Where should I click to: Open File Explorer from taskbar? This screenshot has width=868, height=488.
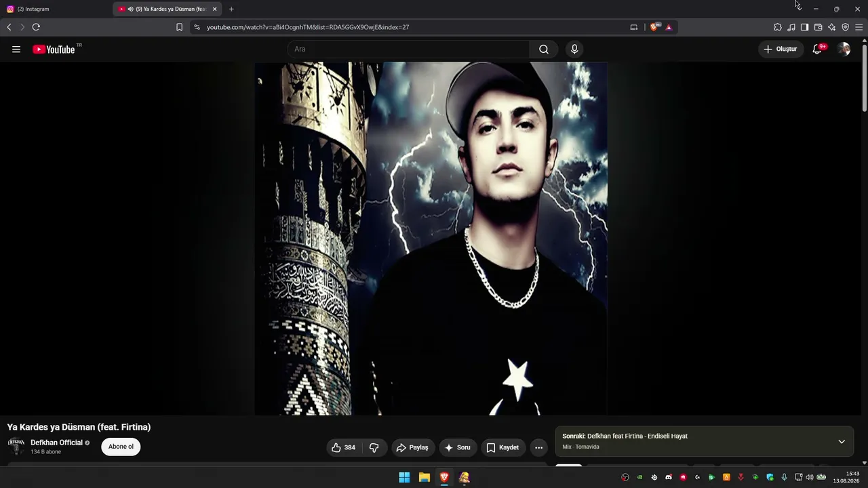coord(424,477)
